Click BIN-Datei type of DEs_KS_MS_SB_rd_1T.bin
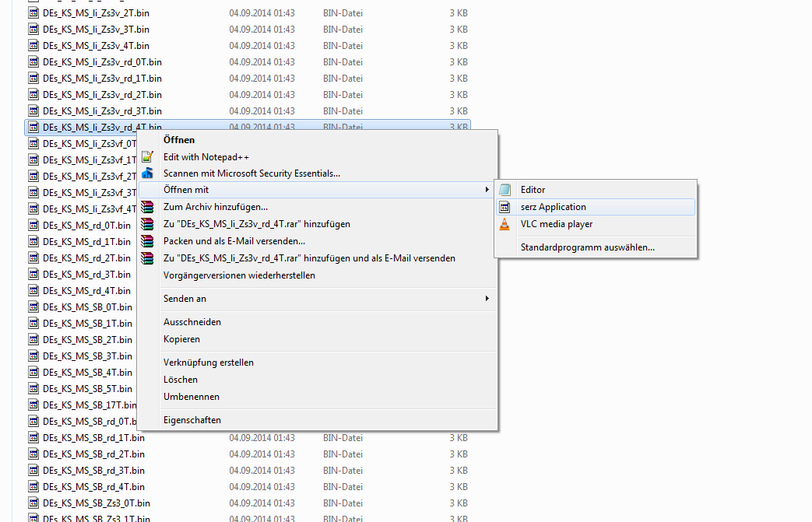 (343, 438)
